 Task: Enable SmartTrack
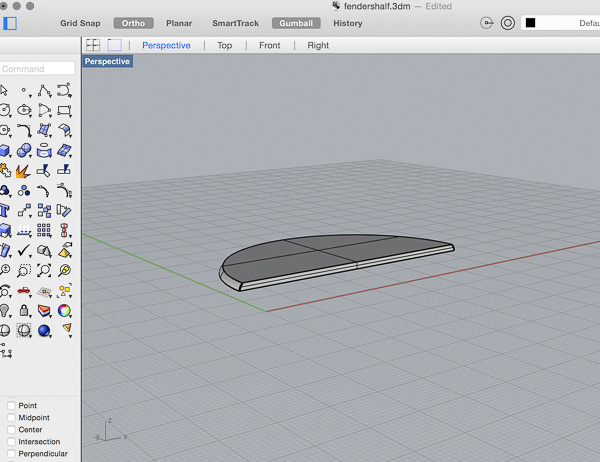tap(235, 23)
